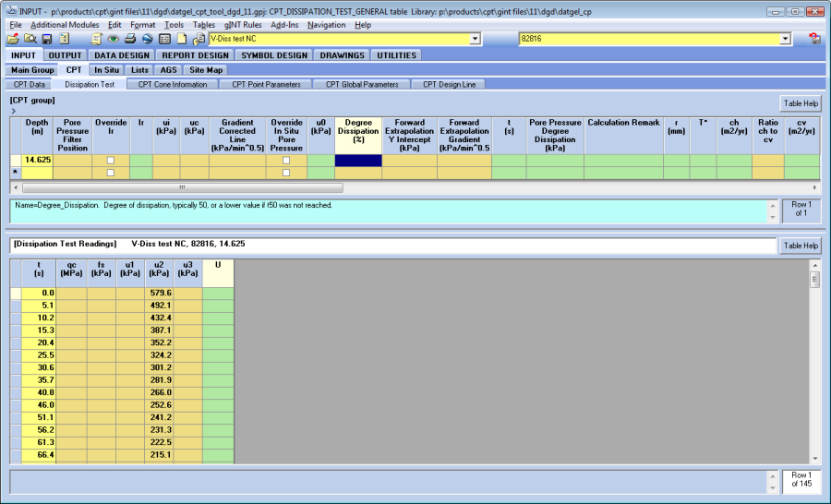Click the globe icon in toolbar
This screenshot has height=504, width=831.
[147, 39]
